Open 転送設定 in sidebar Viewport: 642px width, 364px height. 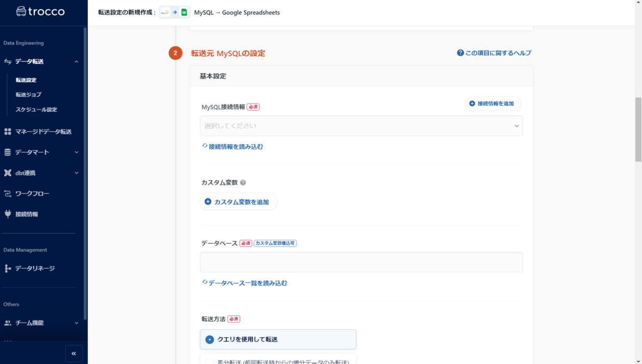click(x=26, y=80)
